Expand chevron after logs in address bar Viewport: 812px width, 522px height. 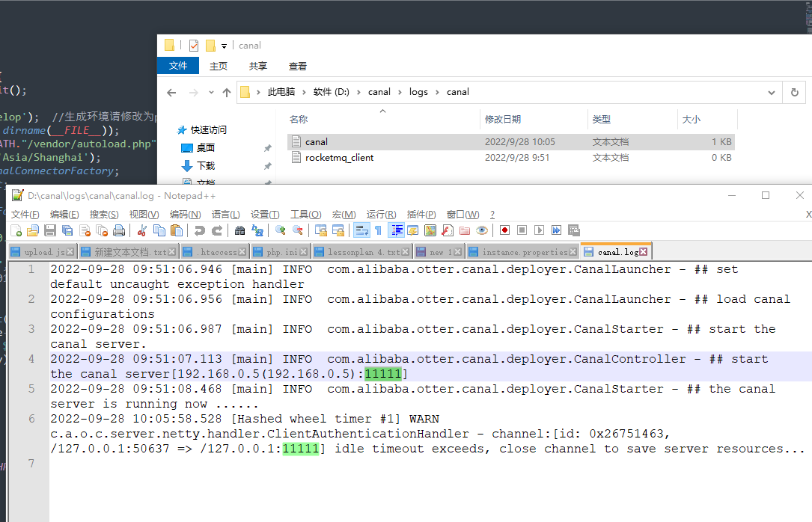point(437,92)
